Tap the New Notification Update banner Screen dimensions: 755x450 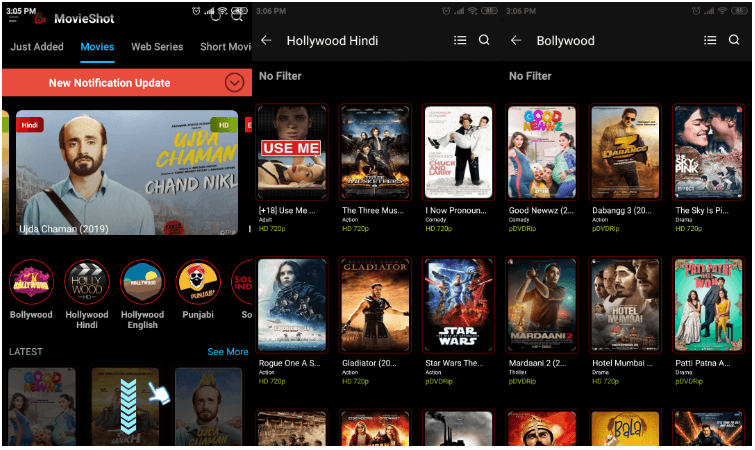(127, 83)
